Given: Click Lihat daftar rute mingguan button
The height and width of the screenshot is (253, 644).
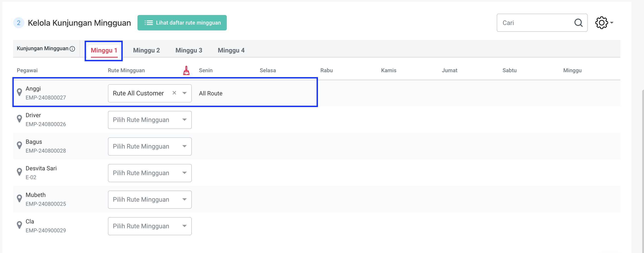Looking at the screenshot, I should pyautogui.click(x=182, y=23).
